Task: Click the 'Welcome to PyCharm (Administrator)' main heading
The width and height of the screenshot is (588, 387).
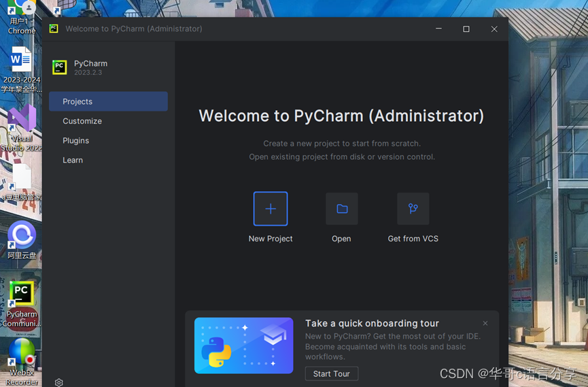Action: (341, 116)
